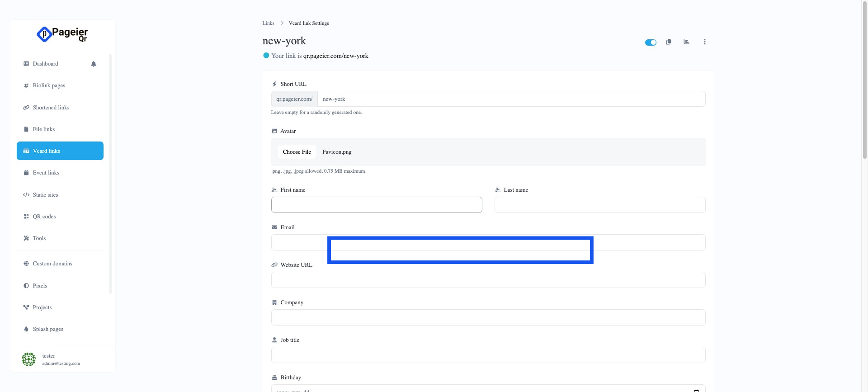Click the Choose File button

tap(297, 152)
